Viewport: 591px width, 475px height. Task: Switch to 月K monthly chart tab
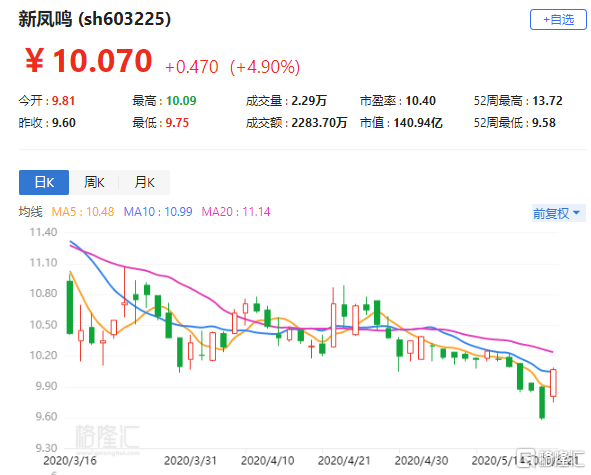[144, 182]
